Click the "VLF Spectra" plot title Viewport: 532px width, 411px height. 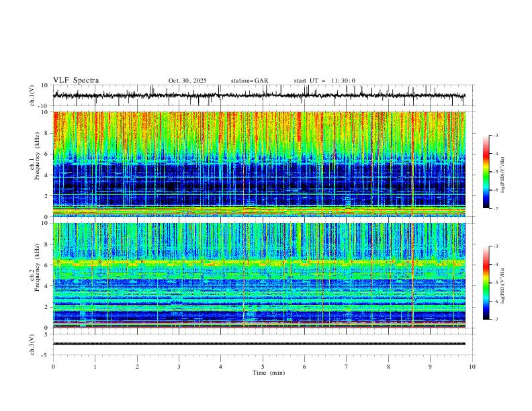tap(76, 81)
